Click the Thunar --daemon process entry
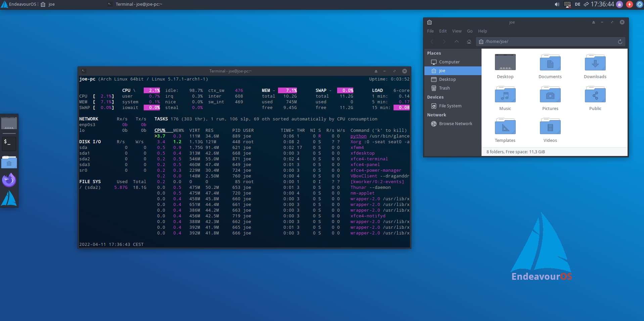Screen dimensions: 644x321 click(370, 188)
